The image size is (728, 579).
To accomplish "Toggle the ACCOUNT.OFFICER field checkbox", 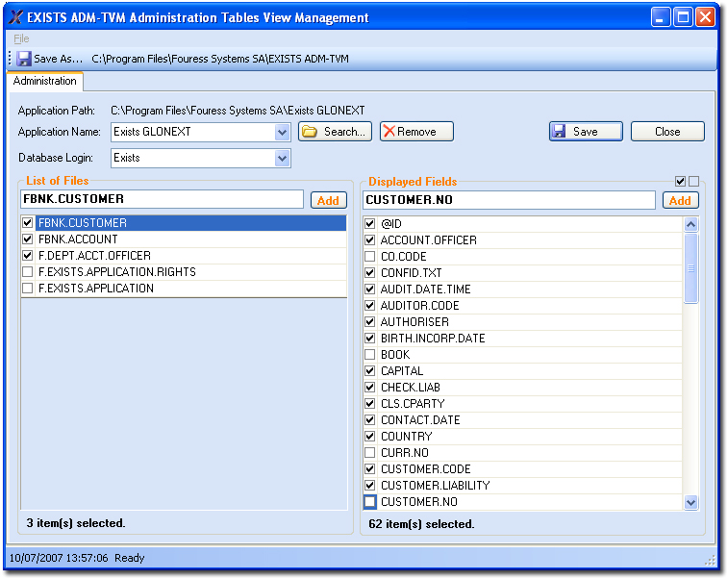I will click(x=370, y=240).
